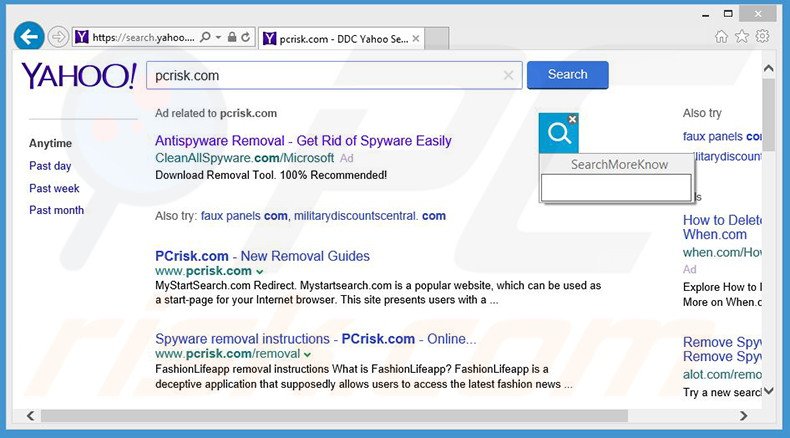This screenshot has height=438, width=790.
Task: Maximize the browser window
Action: 728,14
